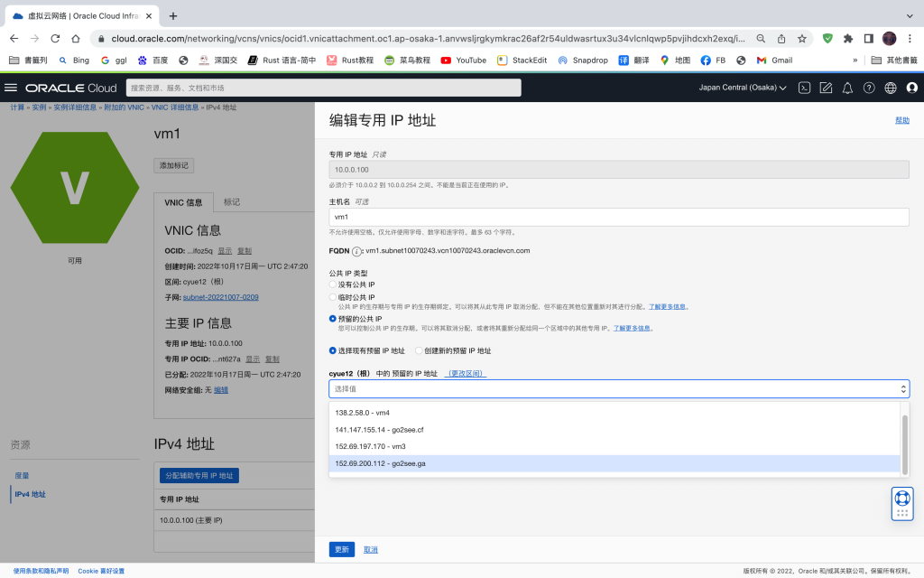Choose 创建新的预留 IP 地址 radio option
Image resolution: width=924 pixels, height=578 pixels.
[419, 350]
